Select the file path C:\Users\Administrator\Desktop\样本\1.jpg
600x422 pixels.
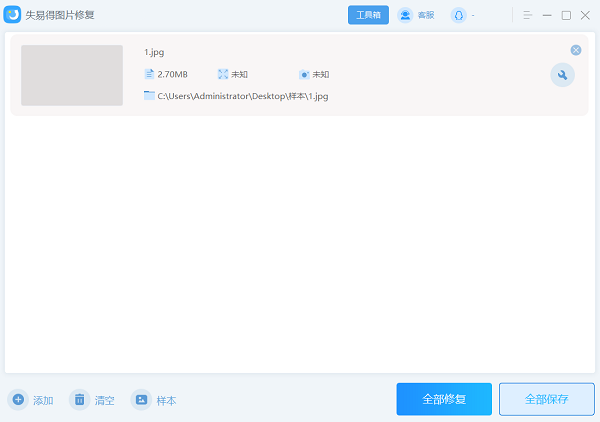click(243, 96)
